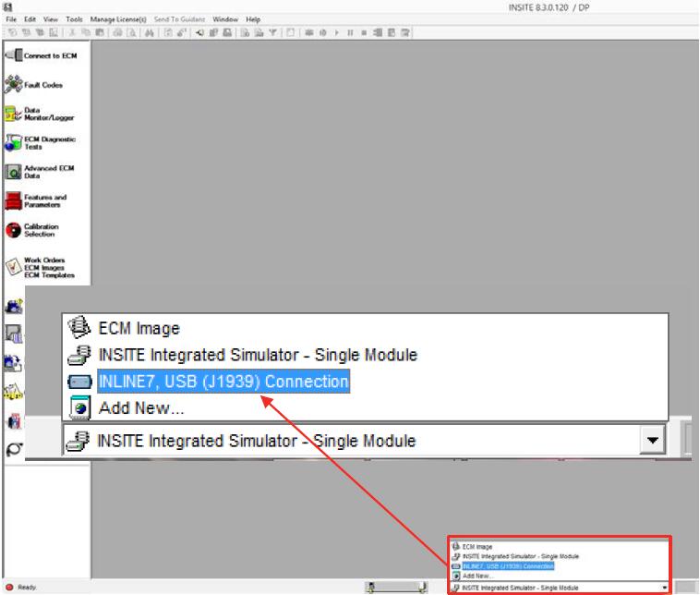The height and width of the screenshot is (595, 700).
Task: Open the Edit menu
Action: pos(30,19)
